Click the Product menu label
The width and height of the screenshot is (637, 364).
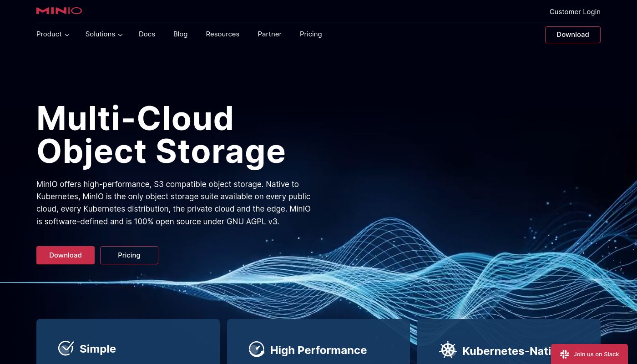[x=49, y=34]
